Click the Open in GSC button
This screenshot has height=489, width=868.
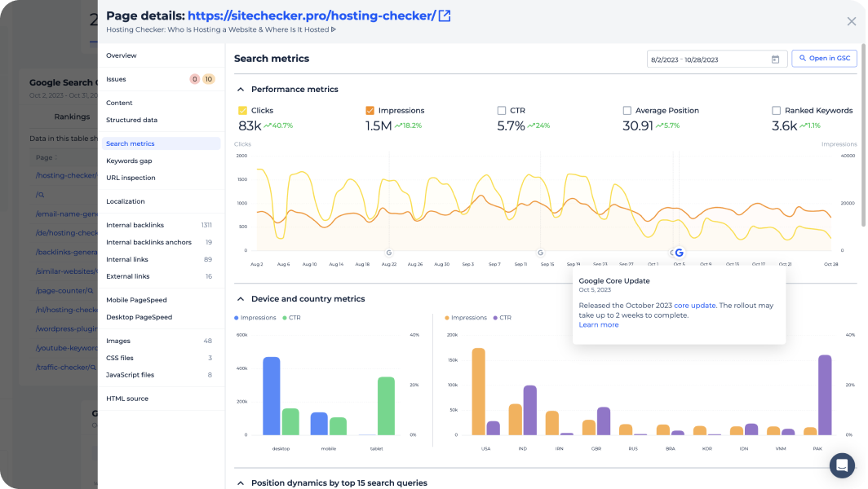pos(824,58)
